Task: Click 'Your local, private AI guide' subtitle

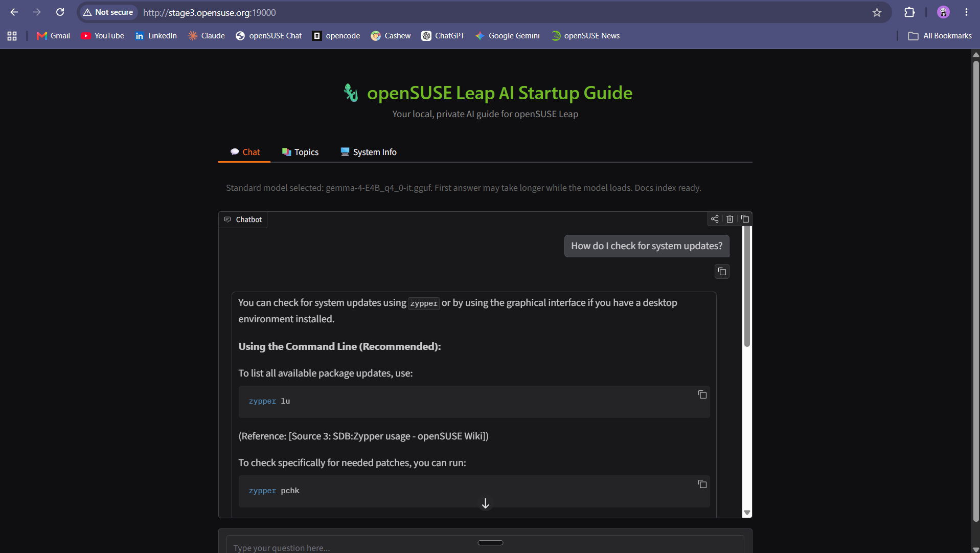Action: coord(485,114)
